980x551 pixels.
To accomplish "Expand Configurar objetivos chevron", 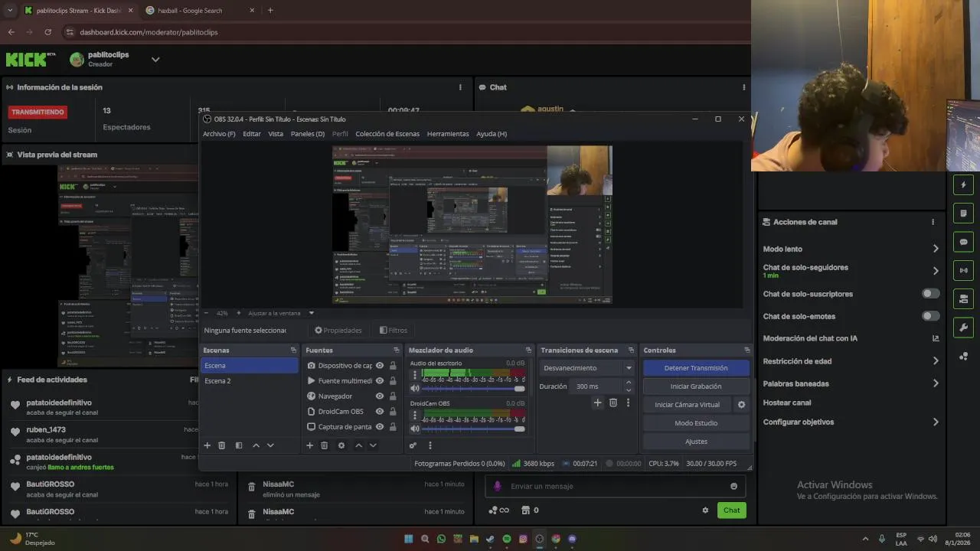I will pyautogui.click(x=936, y=422).
